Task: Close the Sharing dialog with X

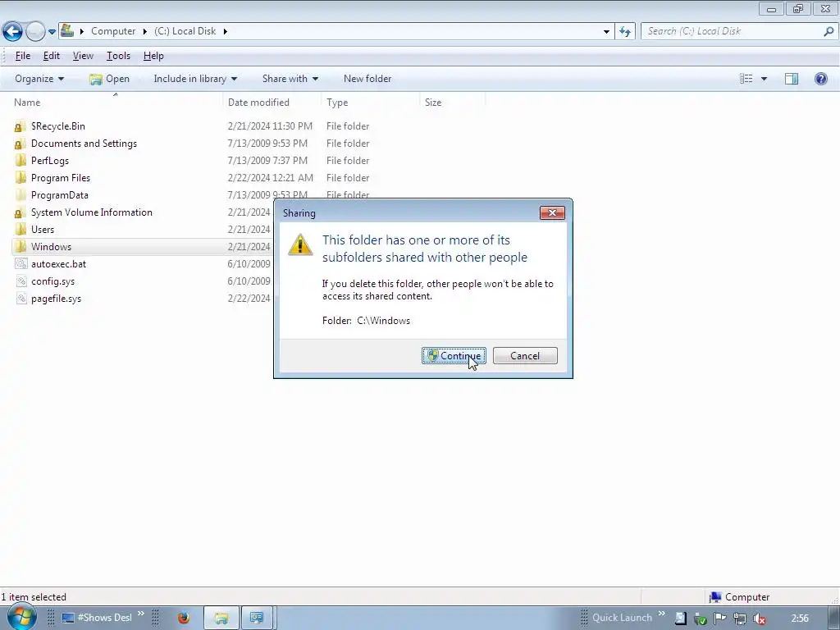Action: [x=552, y=212]
